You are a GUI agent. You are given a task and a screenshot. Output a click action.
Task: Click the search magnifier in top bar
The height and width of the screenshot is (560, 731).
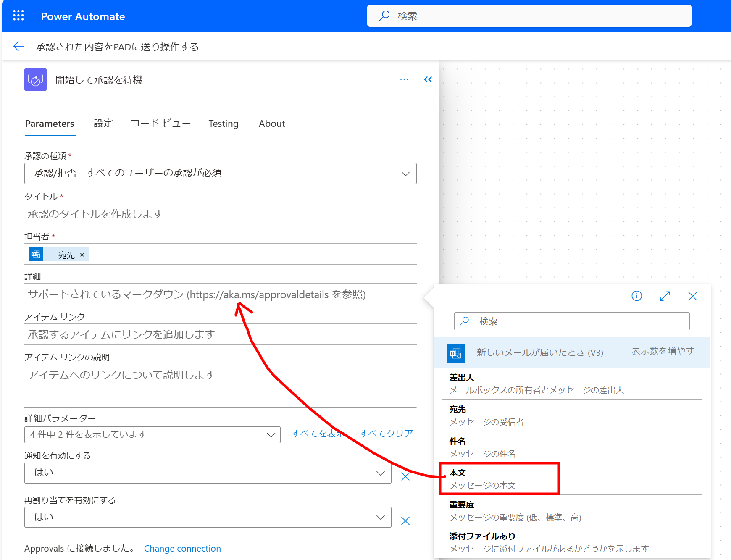(x=384, y=16)
